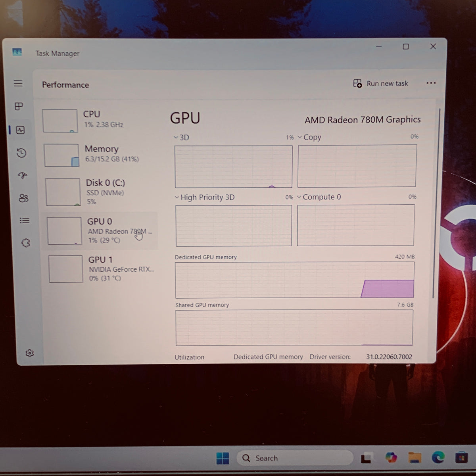The width and height of the screenshot is (476, 476).
Task: Click the GPU 1 mini graph thumbnail
Action: 66,269
